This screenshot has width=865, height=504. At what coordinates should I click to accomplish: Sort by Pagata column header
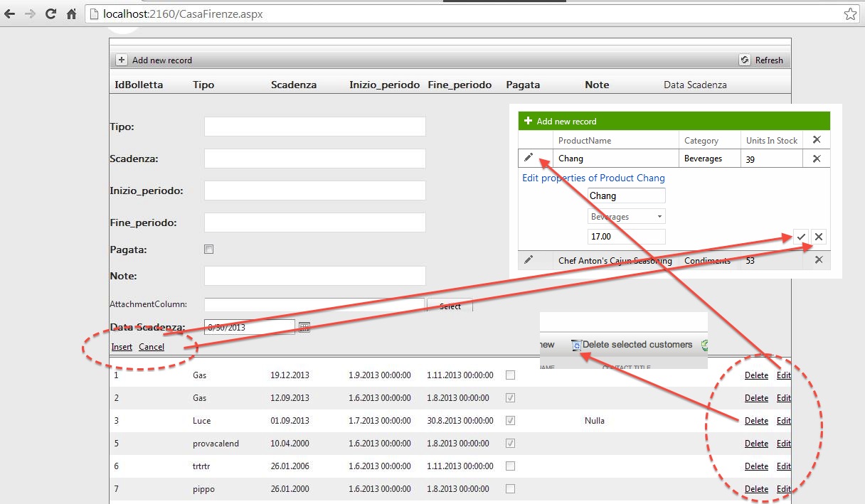(523, 85)
